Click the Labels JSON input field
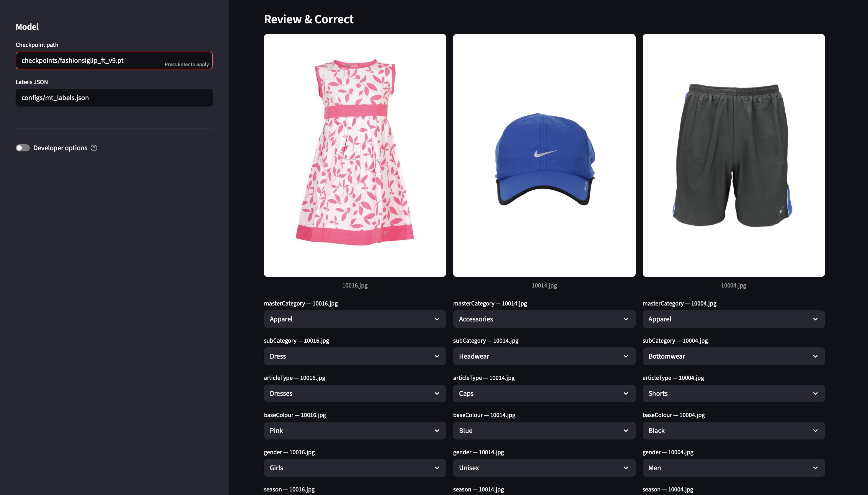868x495 pixels. (x=114, y=98)
